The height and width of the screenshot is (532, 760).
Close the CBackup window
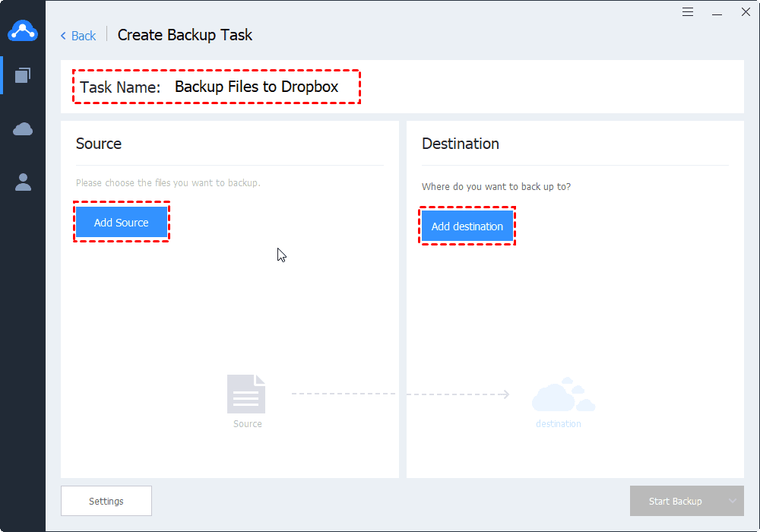[x=746, y=12]
